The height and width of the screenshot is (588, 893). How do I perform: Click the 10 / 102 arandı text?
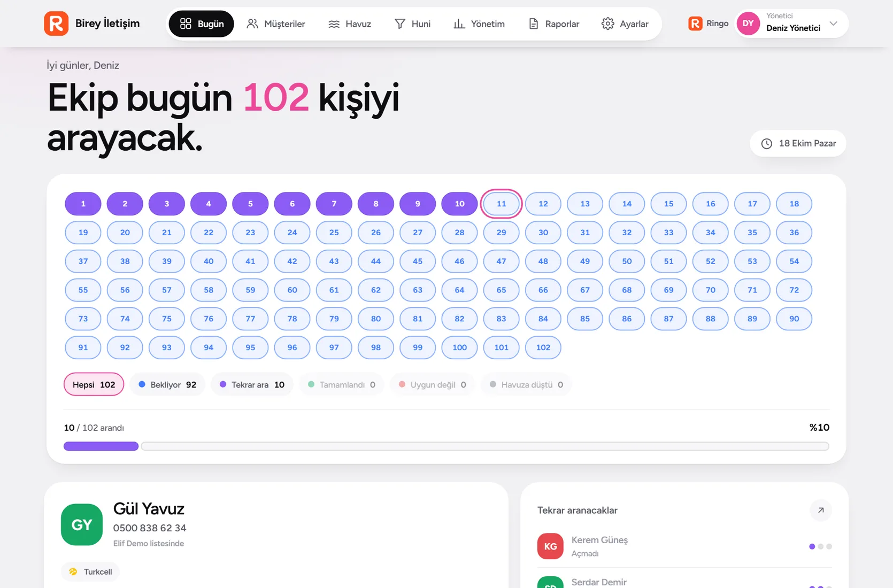pos(94,428)
